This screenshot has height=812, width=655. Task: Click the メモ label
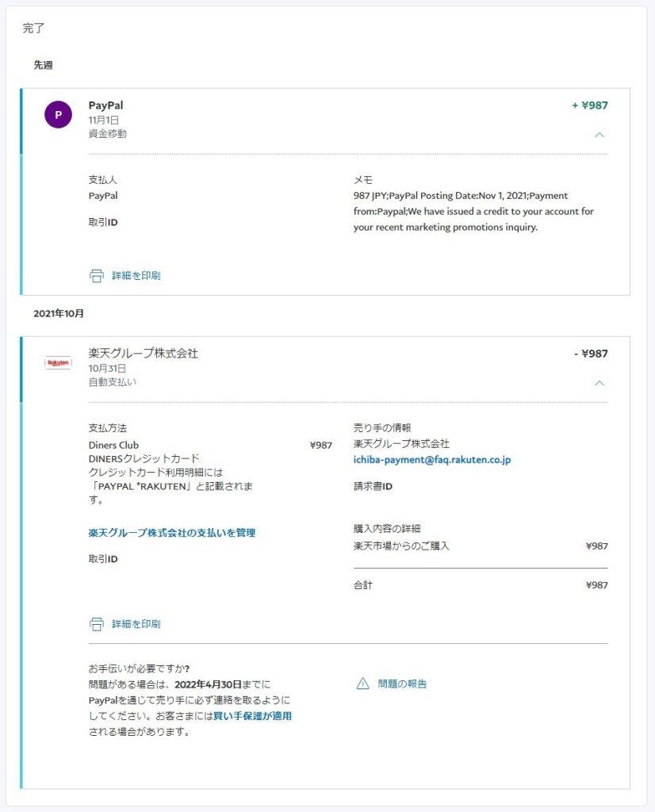(x=363, y=180)
